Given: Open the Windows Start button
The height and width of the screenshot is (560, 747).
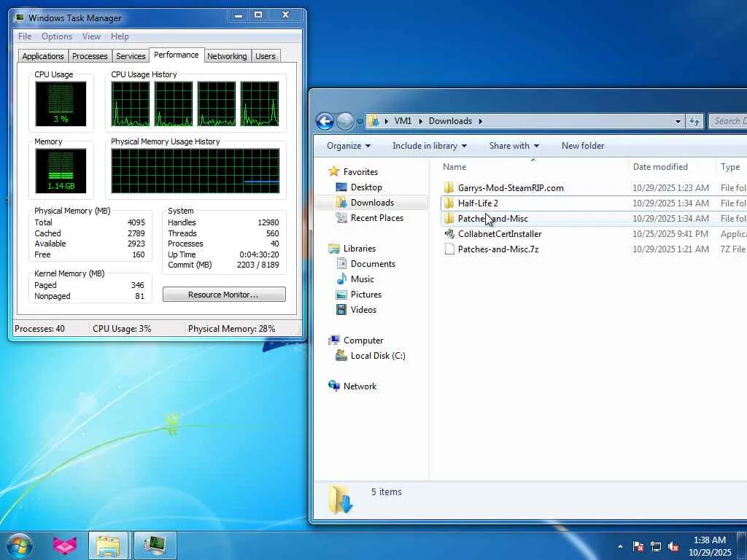Looking at the screenshot, I should [x=20, y=545].
